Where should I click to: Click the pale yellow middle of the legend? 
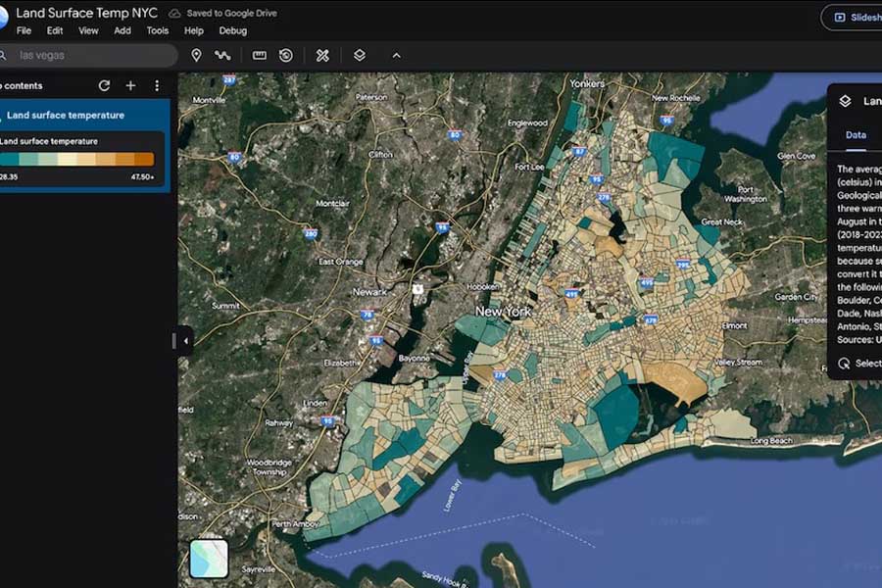[x=67, y=159]
